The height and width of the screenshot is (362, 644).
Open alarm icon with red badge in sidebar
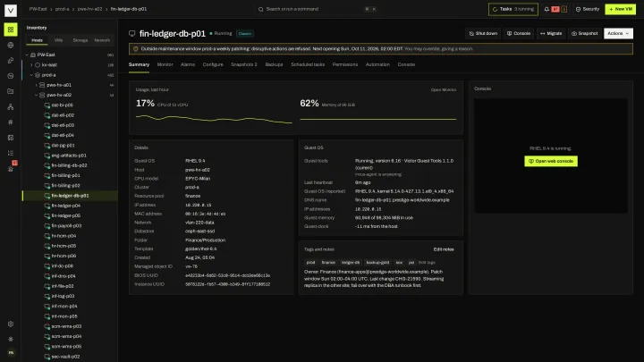point(11,168)
